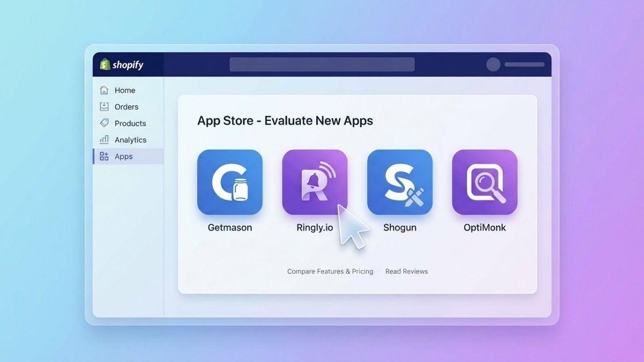Select Products in the sidebar

[128, 123]
